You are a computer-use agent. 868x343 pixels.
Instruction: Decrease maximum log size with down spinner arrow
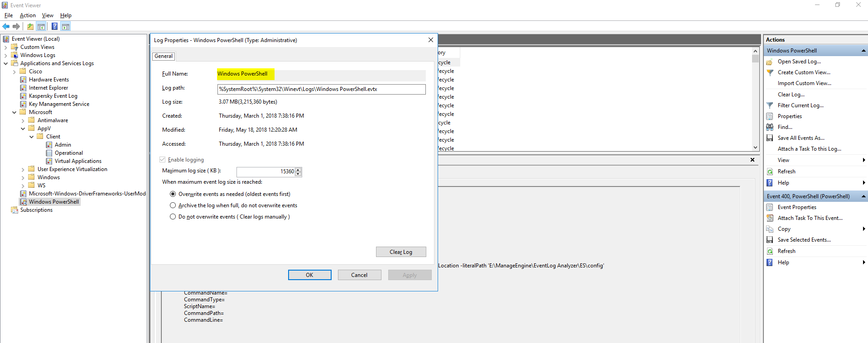(298, 174)
